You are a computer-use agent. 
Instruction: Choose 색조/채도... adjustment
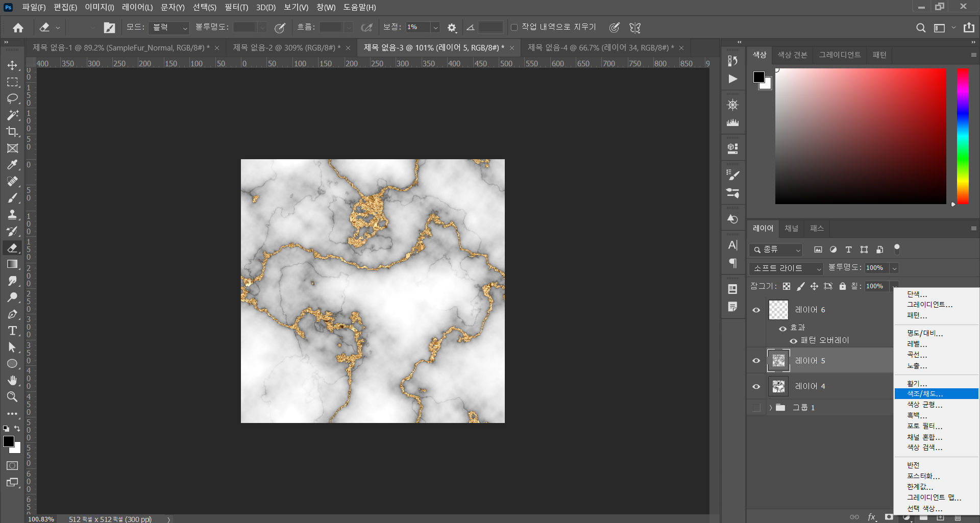(936, 394)
